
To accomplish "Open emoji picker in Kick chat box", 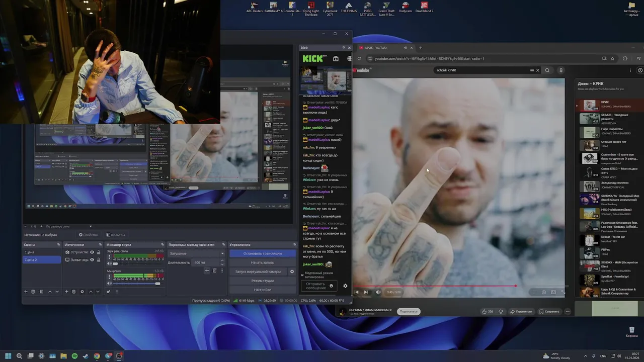I will (331, 286).
